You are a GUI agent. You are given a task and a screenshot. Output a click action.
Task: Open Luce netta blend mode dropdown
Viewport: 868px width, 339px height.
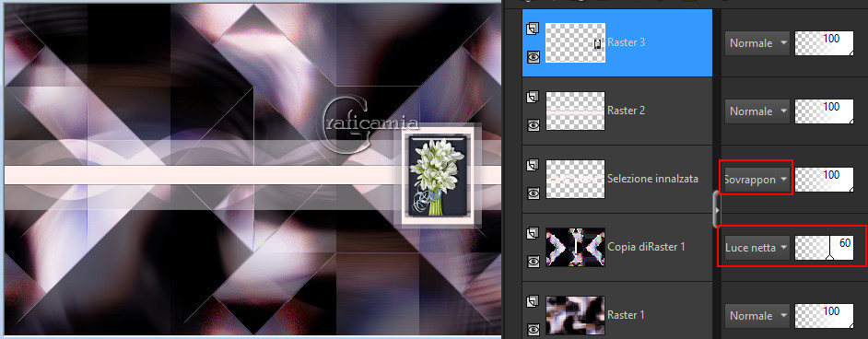click(757, 248)
